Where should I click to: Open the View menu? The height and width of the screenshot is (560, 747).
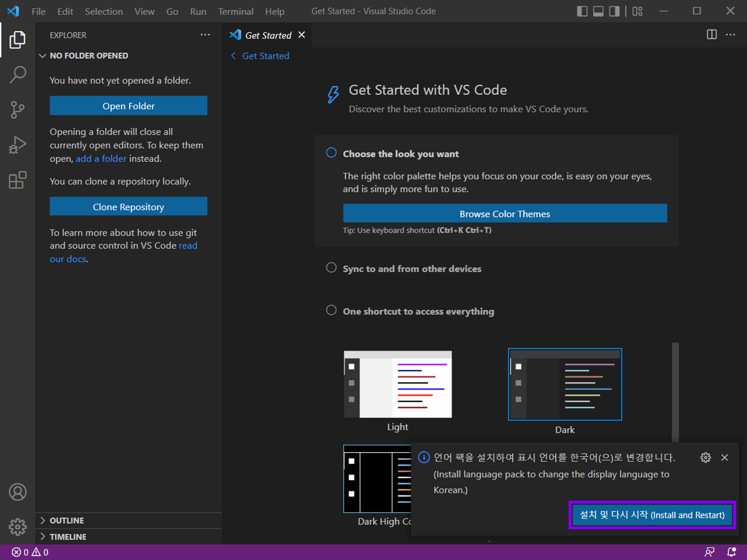click(144, 11)
